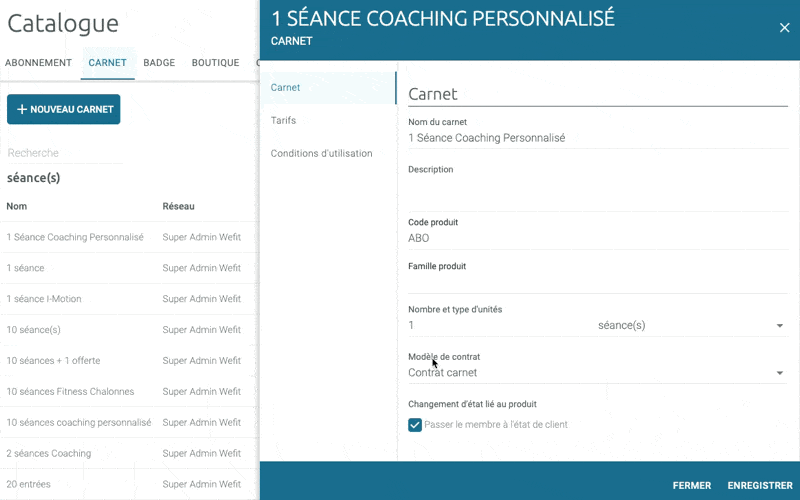Screen dimensions: 800x500
Task: Focus the Recherche search field
Action: [x=65, y=153]
